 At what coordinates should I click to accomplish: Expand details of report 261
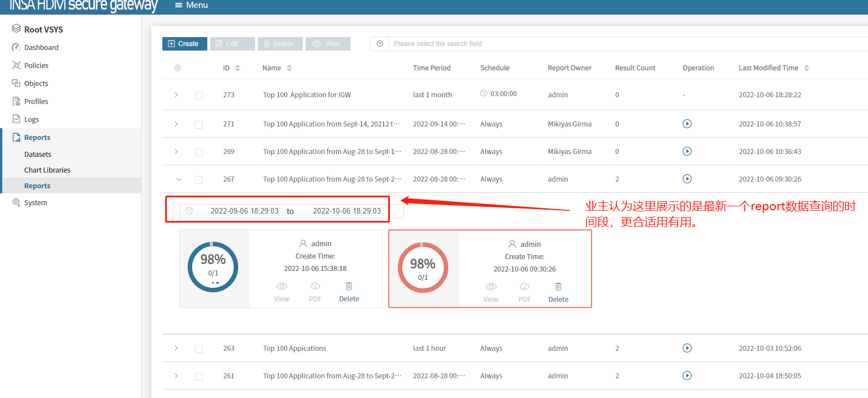point(176,376)
